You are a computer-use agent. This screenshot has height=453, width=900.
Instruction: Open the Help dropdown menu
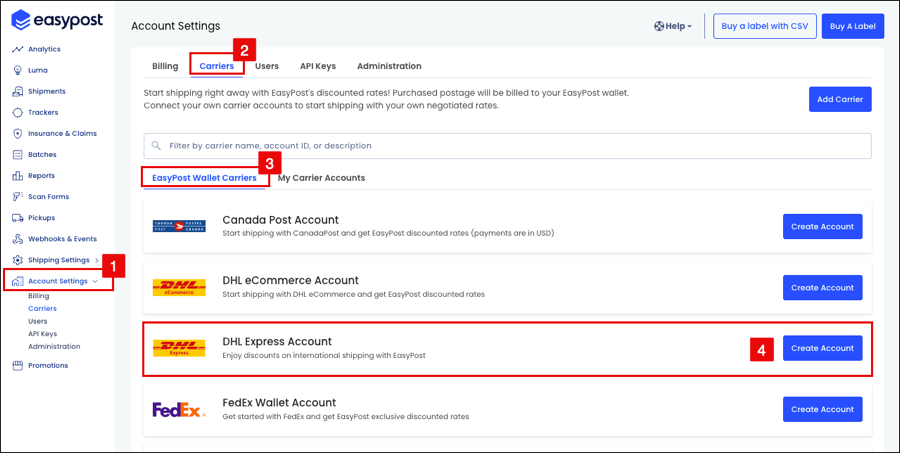[x=673, y=26]
